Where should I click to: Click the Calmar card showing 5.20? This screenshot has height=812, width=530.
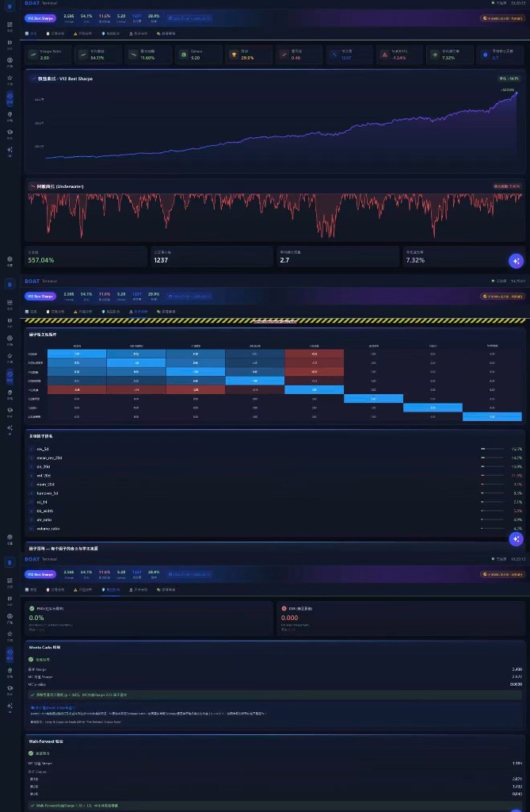[199, 55]
